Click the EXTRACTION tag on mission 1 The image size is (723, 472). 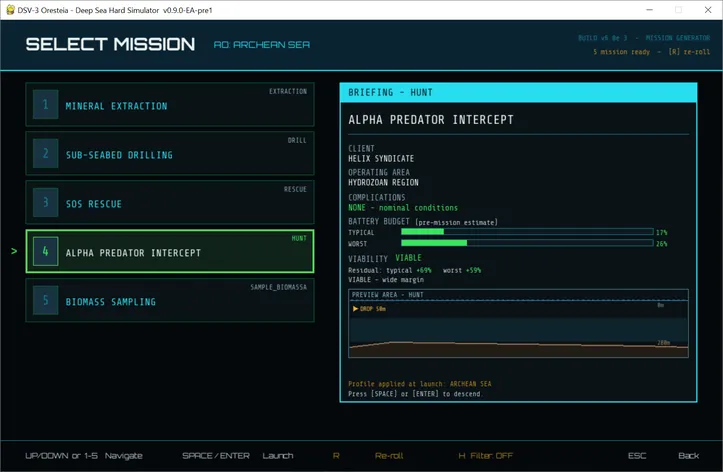(x=288, y=91)
